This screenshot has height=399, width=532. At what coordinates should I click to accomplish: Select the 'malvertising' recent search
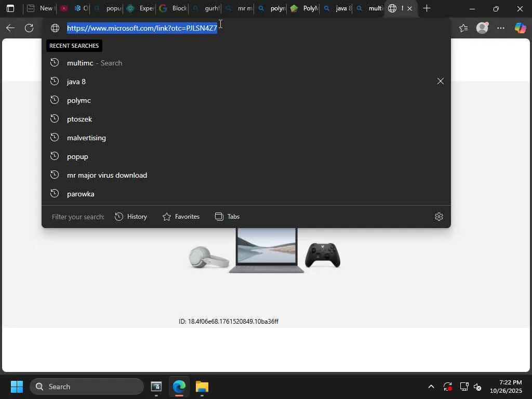coord(246,137)
